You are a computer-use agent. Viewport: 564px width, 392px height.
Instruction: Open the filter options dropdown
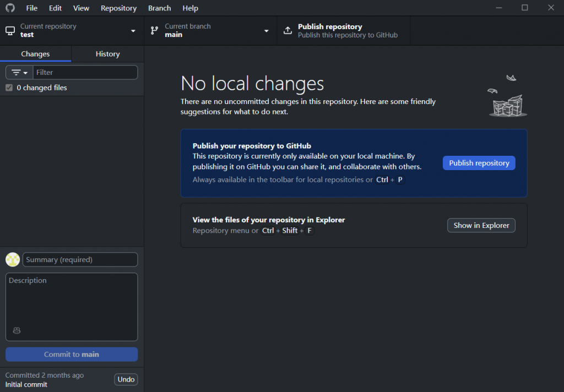pos(19,72)
